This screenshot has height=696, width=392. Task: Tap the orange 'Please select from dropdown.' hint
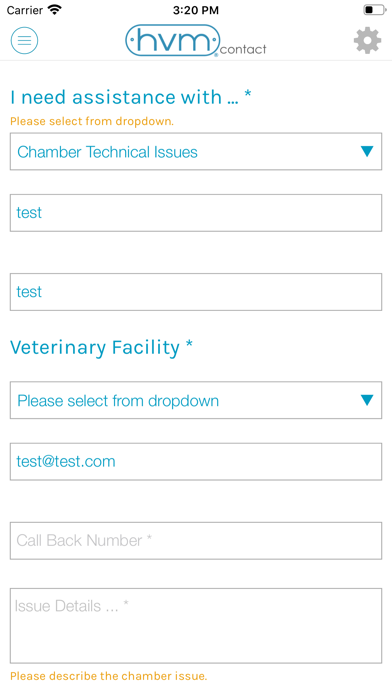pos(92,121)
